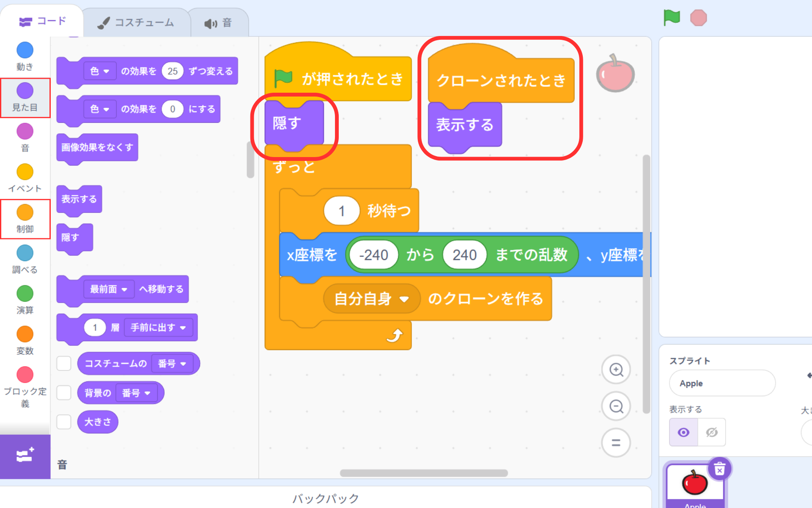The image size is (812, 508).
Task: Switch to the 音 sounds tab
Action: pos(219,23)
